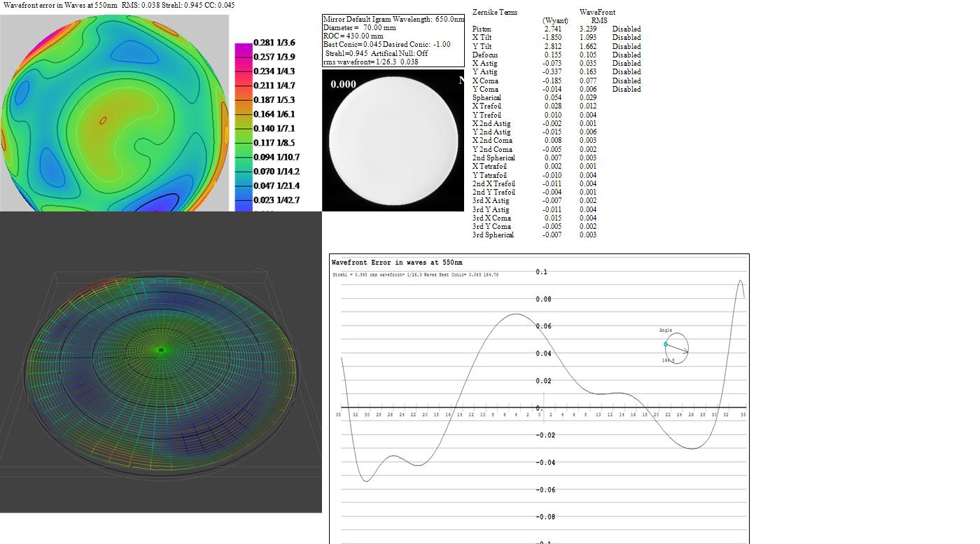Click the '-0.06' y-axis label on profile
980x544 pixels.
pos(545,490)
